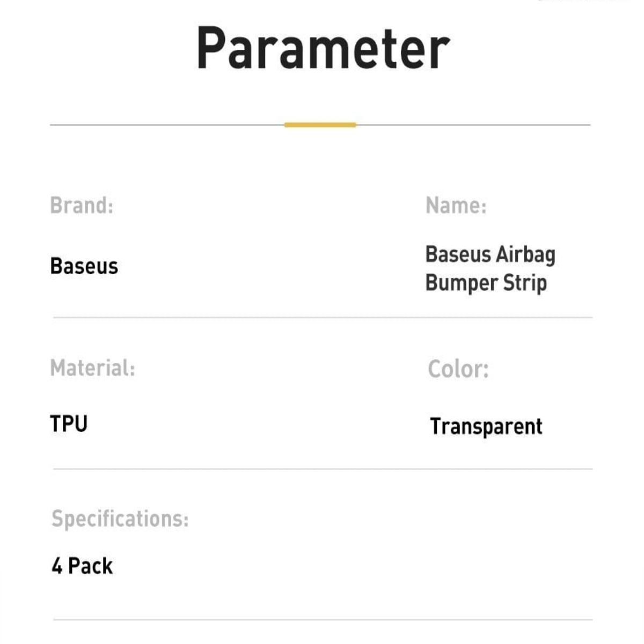
Task: Select the Transparent color value
Action: point(486,427)
